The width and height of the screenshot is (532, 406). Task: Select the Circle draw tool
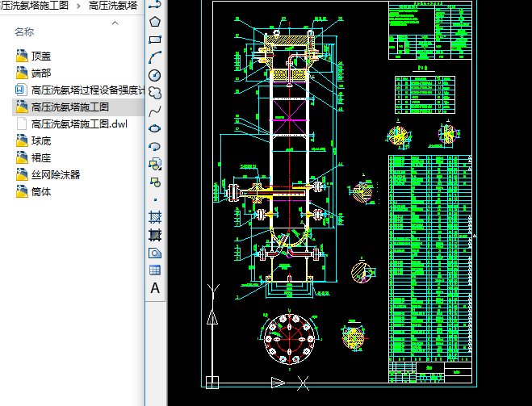tap(155, 75)
